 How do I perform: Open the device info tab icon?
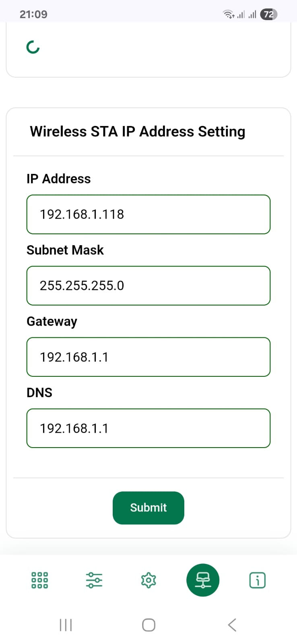click(x=258, y=580)
